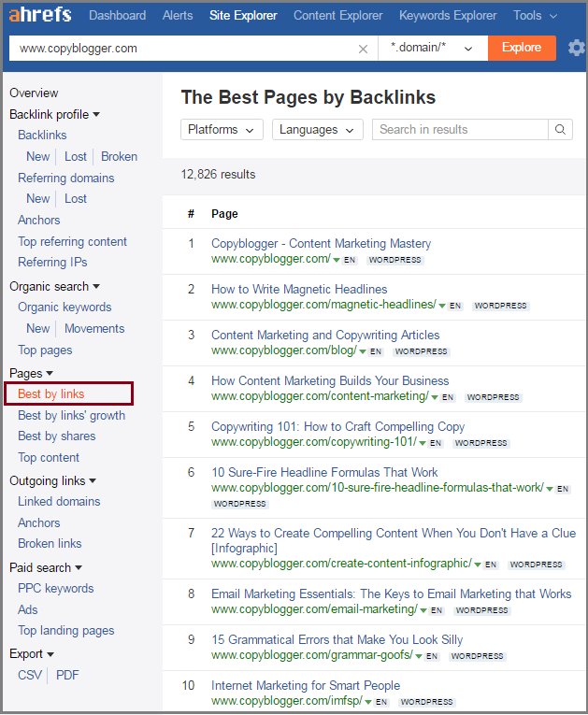Image resolution: width=588 pixels, height=715 pixels.
Task: Click the Search in results field
Action: 461,130
